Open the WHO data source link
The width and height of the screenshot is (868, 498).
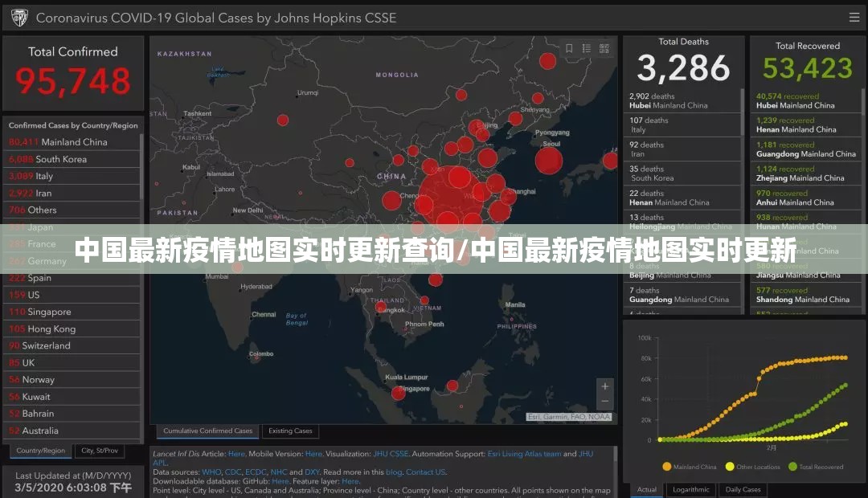pos(211,472)
